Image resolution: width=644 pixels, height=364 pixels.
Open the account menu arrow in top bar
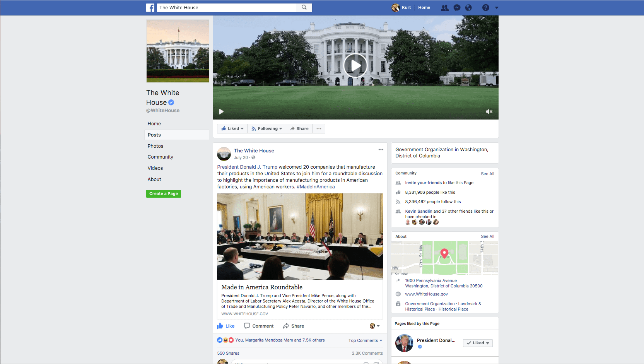click(497, 7)
